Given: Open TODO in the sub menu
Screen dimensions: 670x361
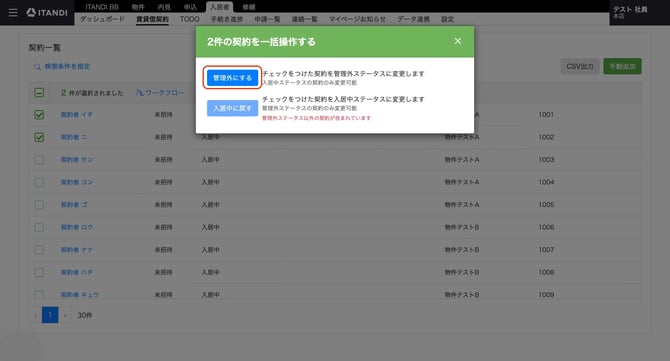Looking at the screenshot, I should point(189,19).
